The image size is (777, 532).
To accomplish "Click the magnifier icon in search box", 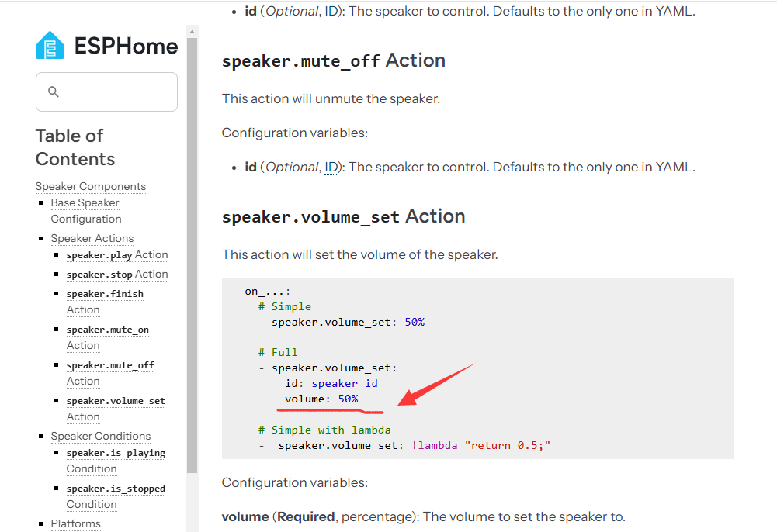I will click(x=54, y=92).
